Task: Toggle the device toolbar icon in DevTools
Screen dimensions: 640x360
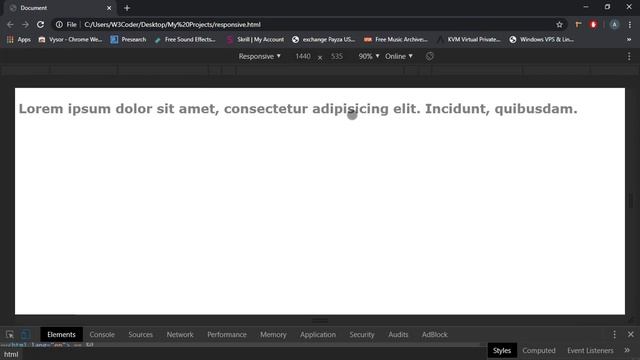Action: 26,335
